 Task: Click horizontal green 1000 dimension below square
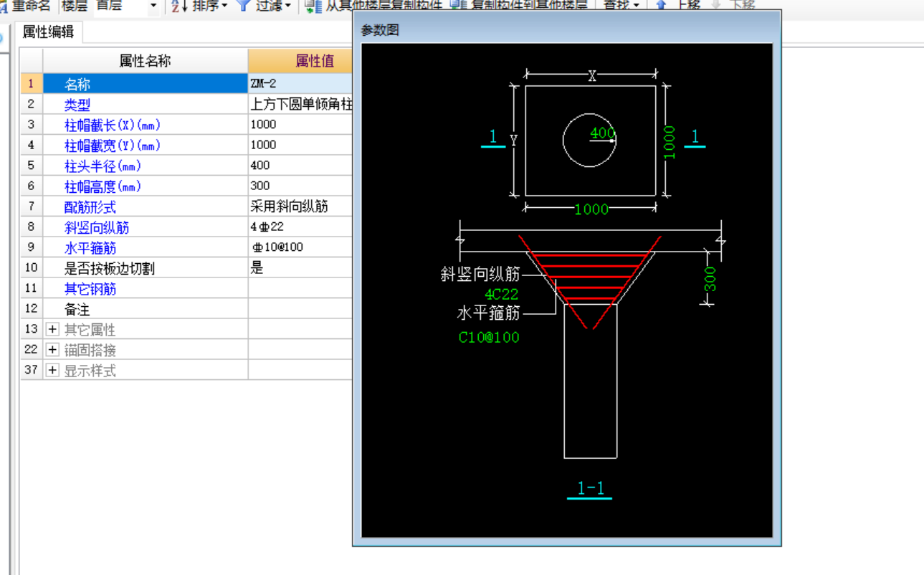(591, 209)
